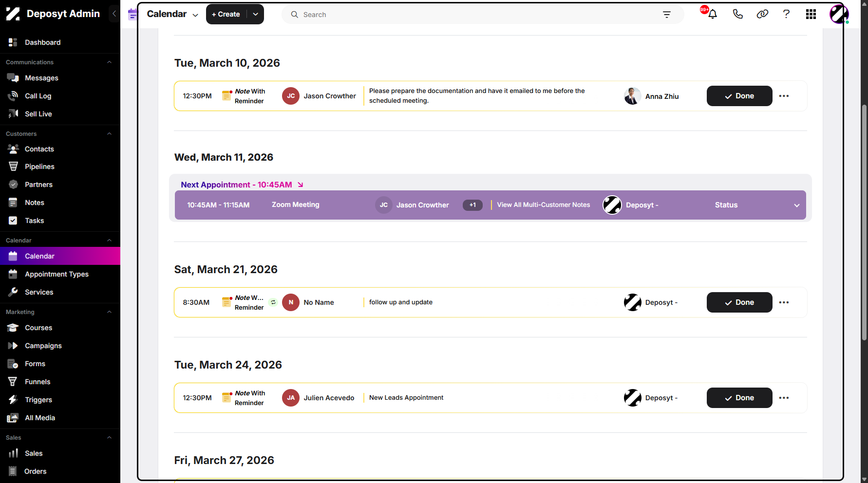
Task: Click View All Multi-Customer Notes link
Action: tap(544, 205)
